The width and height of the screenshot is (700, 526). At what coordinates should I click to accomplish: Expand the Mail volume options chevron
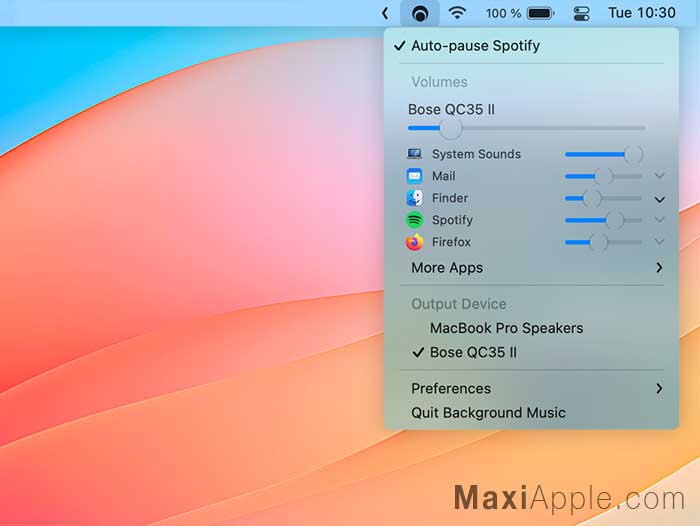point(659,176)
